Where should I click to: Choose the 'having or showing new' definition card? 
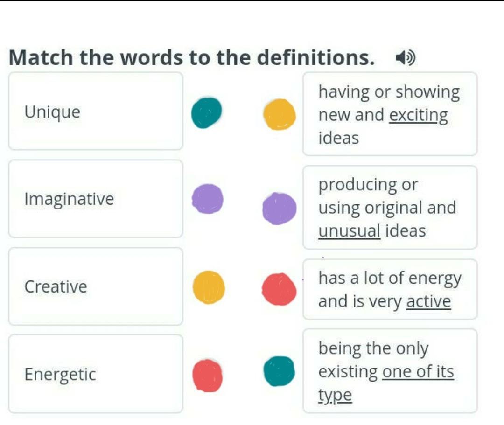[390, 114]
